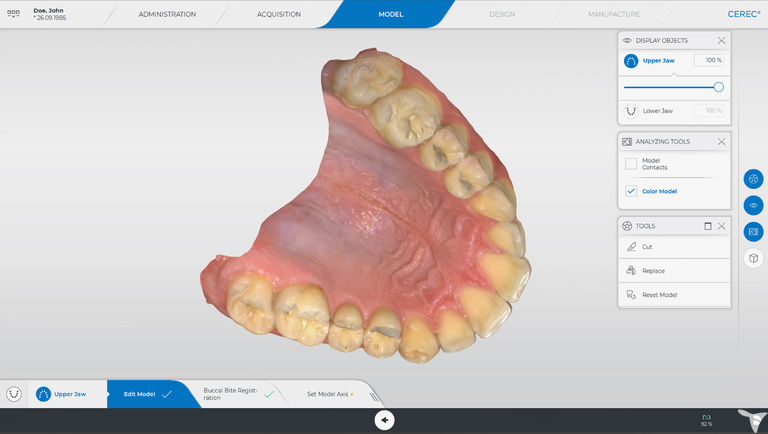This screenshot has width=768, height=434.
Task: Enable the Model Contacts checkbox
Action: (x=631, y=163)
